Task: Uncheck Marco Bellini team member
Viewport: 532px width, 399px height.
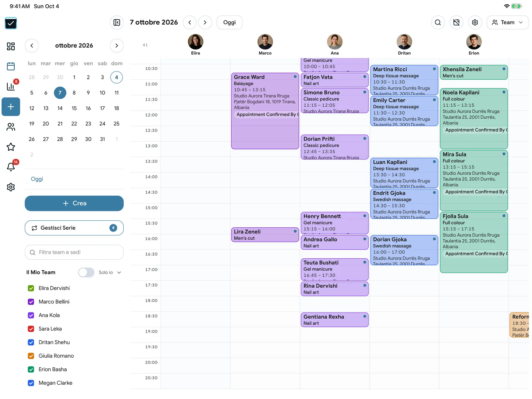Action: coord(31,302)
